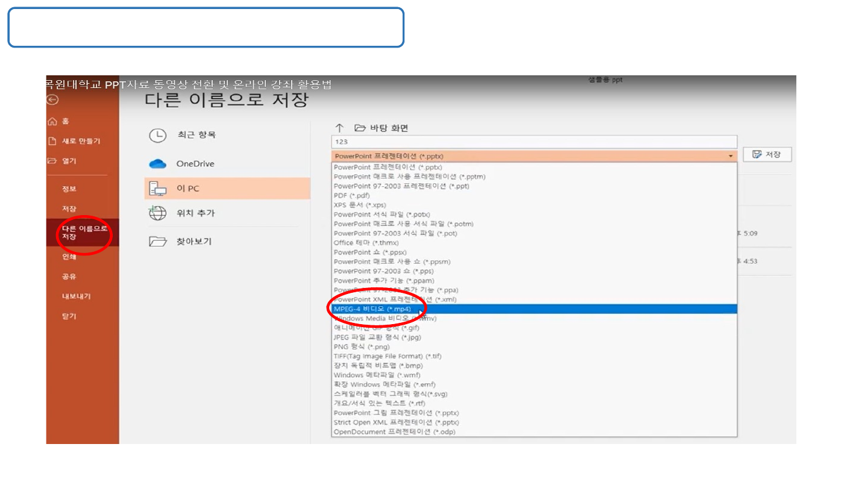Choose PDF (*.pdf) from format list

point(351,196)
